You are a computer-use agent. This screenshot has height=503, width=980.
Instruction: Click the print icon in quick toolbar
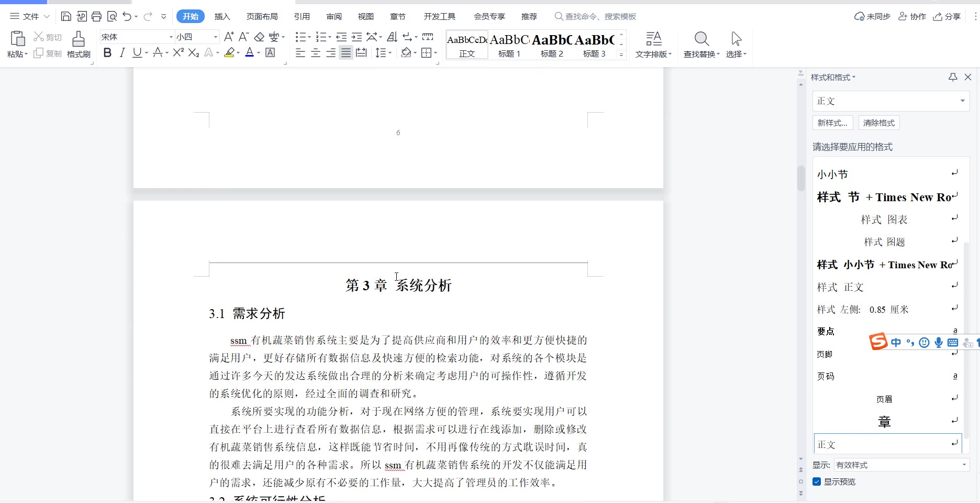(96, 17)
